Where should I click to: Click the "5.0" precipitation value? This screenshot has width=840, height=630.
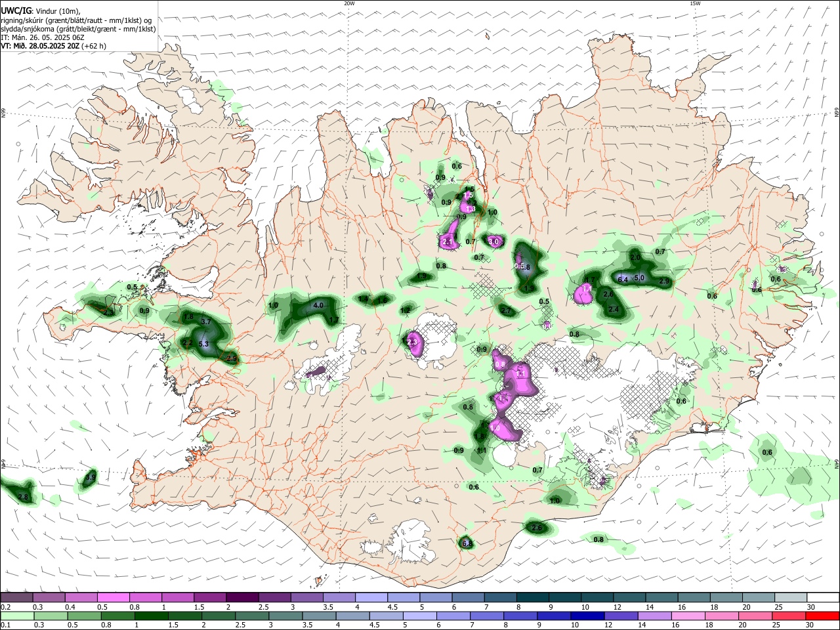pos(639,278)
